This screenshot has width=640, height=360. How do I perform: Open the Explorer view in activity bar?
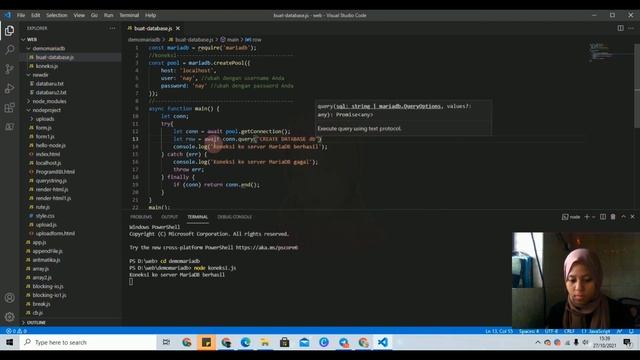pyautogui.click(x=9, y=31)
